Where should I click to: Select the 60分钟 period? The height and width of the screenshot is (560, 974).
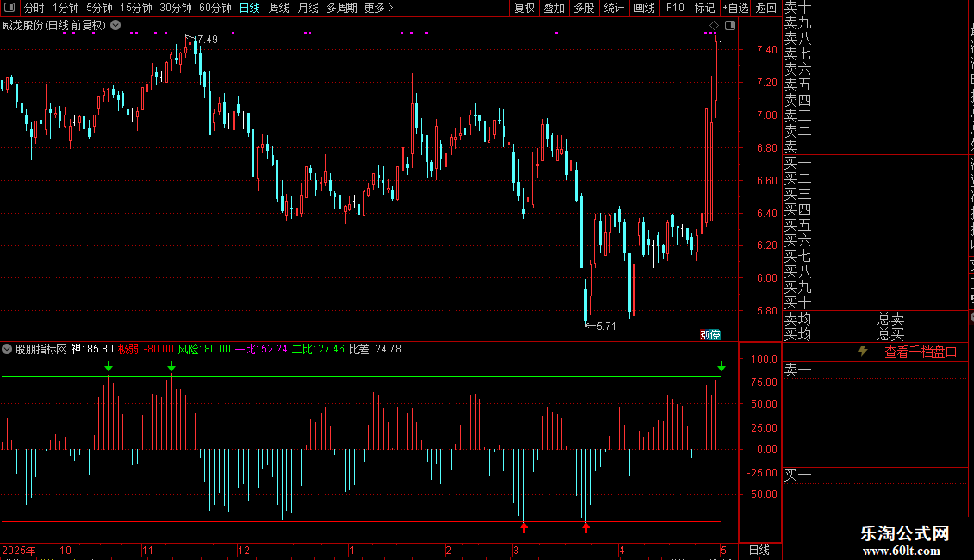point(215,8)
